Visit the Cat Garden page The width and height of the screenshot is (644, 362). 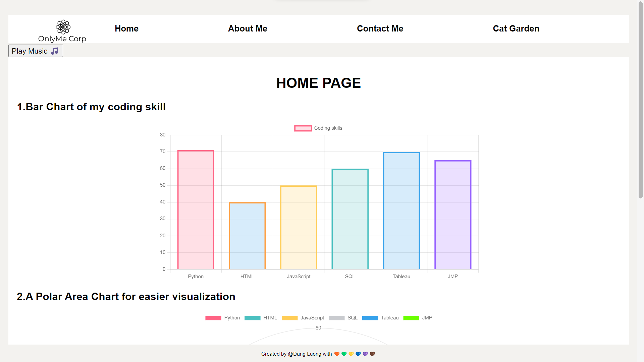(516, 28)
